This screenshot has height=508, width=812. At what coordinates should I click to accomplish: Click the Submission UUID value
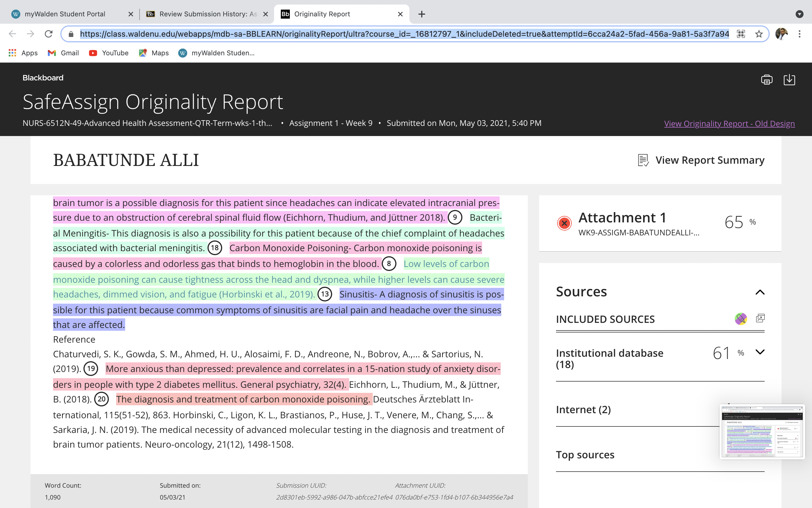[334, 497]
